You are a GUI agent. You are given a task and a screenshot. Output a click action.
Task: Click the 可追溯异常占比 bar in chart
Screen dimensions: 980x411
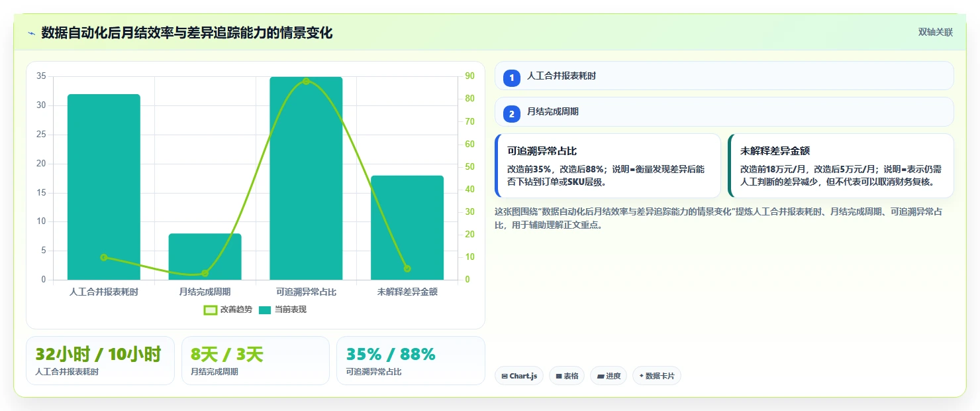point(306,178)
